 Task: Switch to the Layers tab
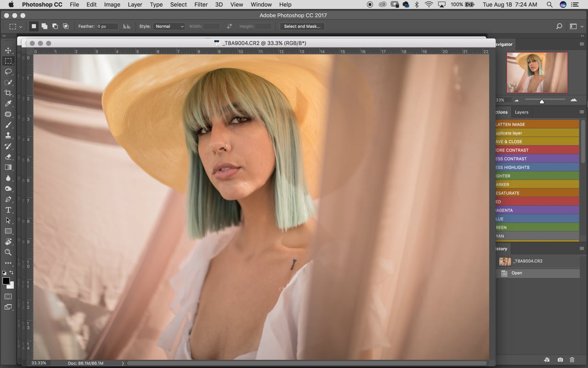[x=521, y=112]
